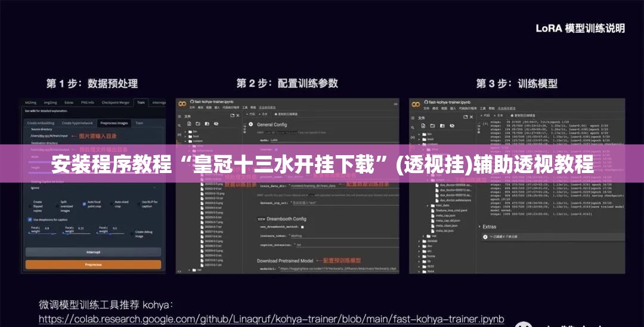This screenshot has height=327, width=644.
Task: Uncheck Use deepbooru for caption
Action: pos(30,220)
